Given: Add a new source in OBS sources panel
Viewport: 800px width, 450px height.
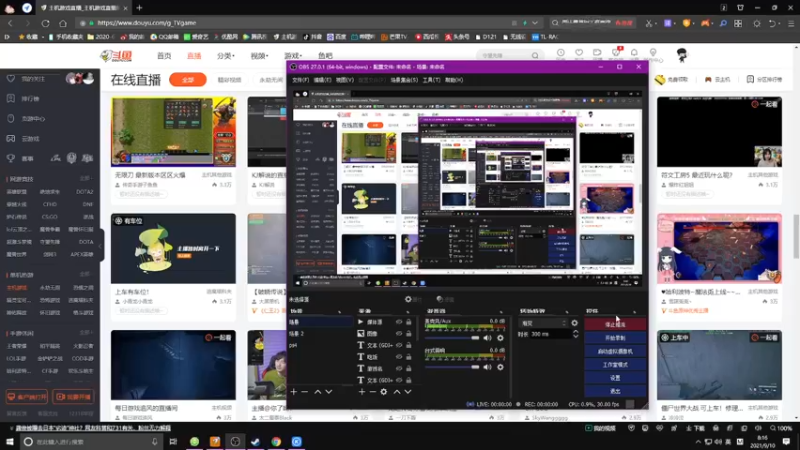Looking at the screenshot, I should click(362, 392).
